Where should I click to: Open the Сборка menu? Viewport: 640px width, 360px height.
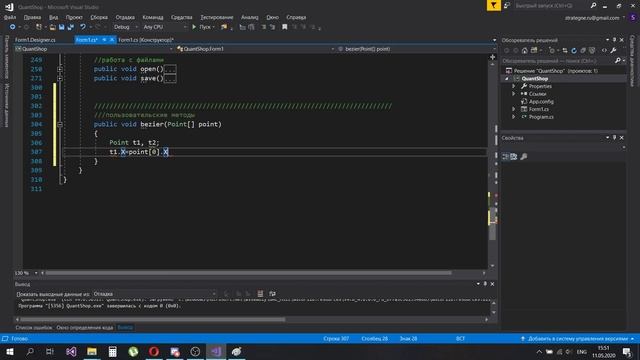[x=99, y=17]
